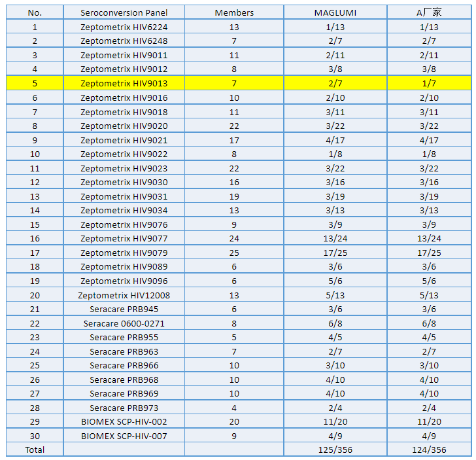Viewport: 476px width, 460px height.
Task: Click the Members value 24 for HIV9077
Action: point(234,239)
